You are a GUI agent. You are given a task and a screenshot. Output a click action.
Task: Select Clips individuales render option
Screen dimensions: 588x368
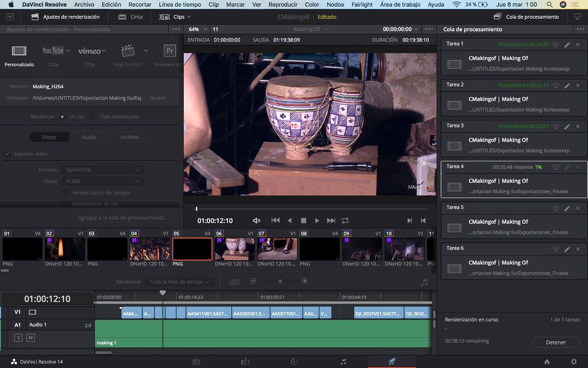click(93, 117)
